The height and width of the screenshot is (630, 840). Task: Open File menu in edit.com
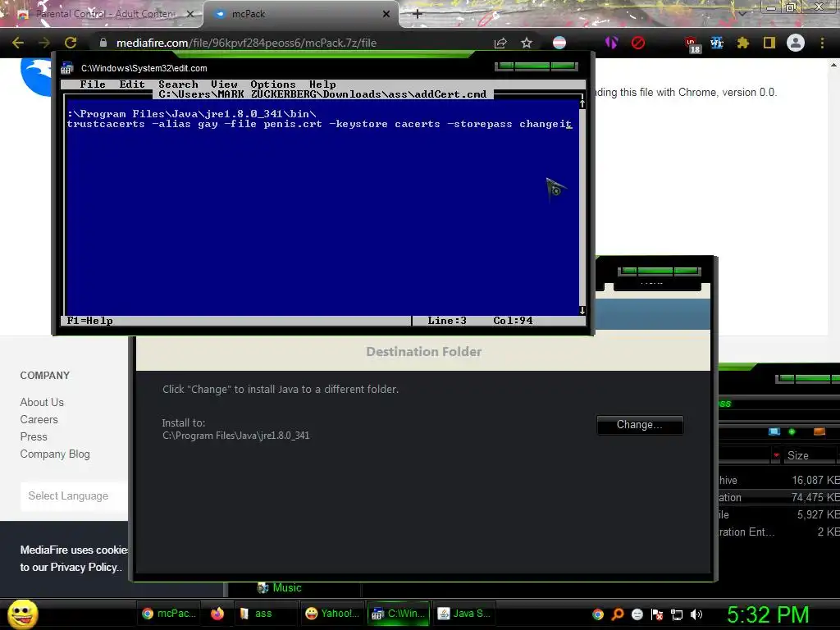pos(93,84)
